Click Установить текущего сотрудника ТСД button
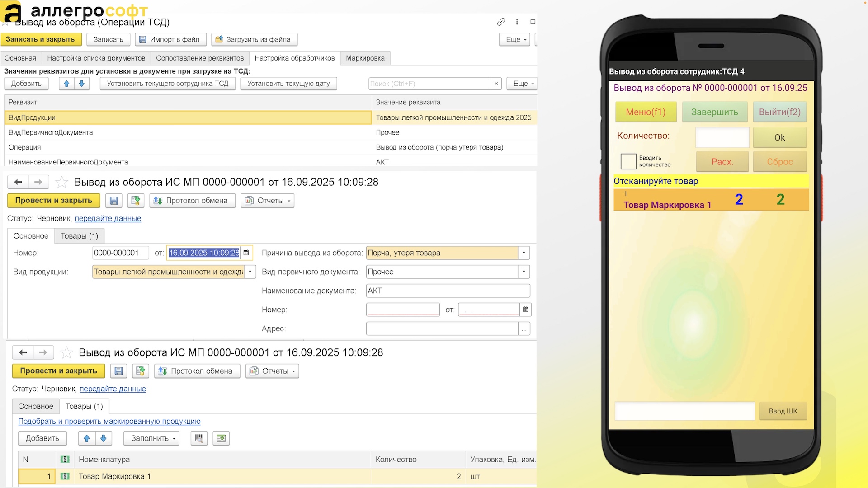 (x=168, y=84)
